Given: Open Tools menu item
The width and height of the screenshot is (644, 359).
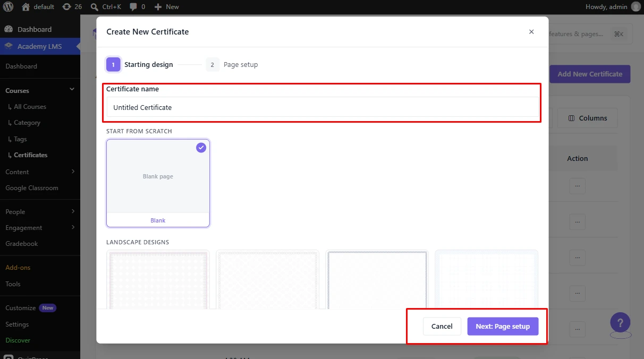Looking at the screenshot, I should pos(13,284).
